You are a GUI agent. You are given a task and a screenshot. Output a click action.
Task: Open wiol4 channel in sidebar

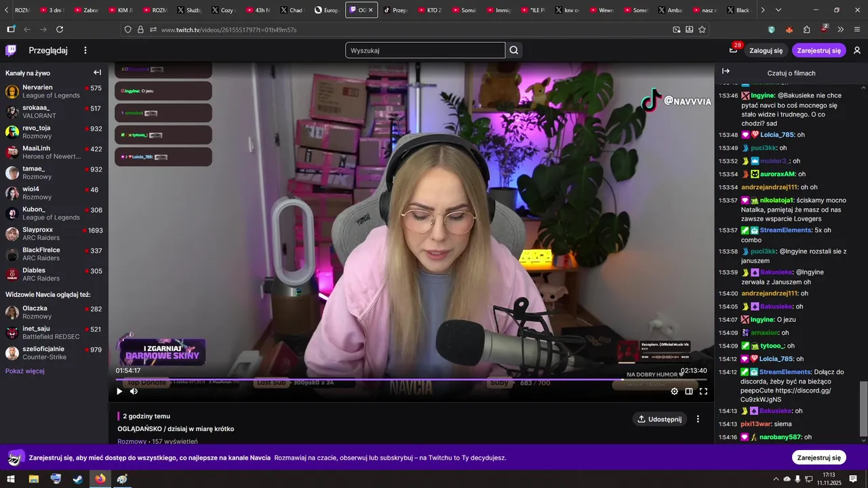(54, 193)
